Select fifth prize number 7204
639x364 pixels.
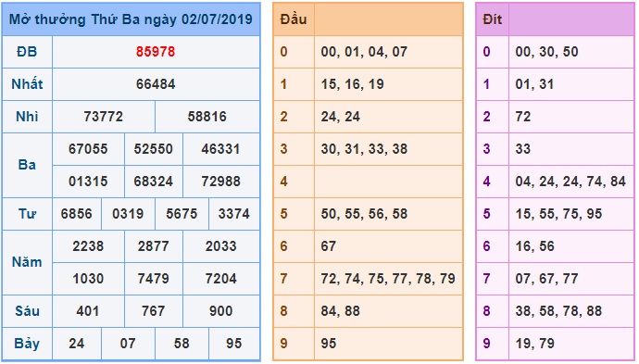click(220, 279)
